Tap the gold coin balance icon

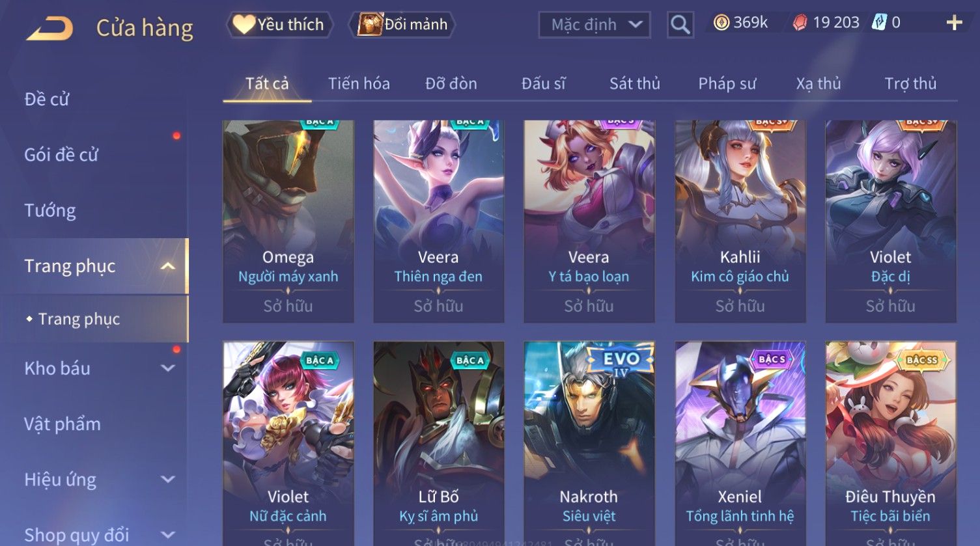[x=721, y=23]
